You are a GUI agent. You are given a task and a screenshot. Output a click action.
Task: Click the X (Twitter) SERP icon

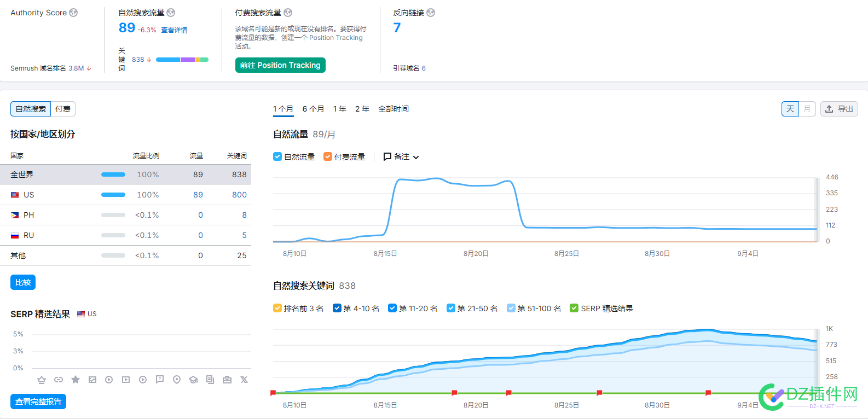(x=244, y=380)
